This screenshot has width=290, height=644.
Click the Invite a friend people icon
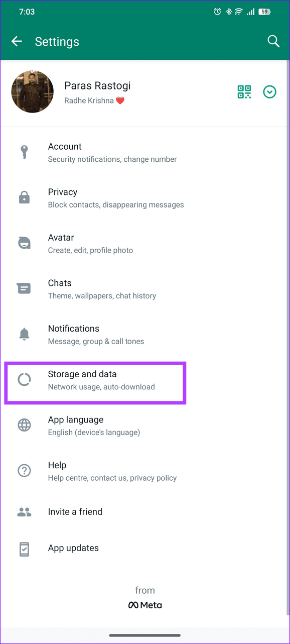[x=24, y=512]
